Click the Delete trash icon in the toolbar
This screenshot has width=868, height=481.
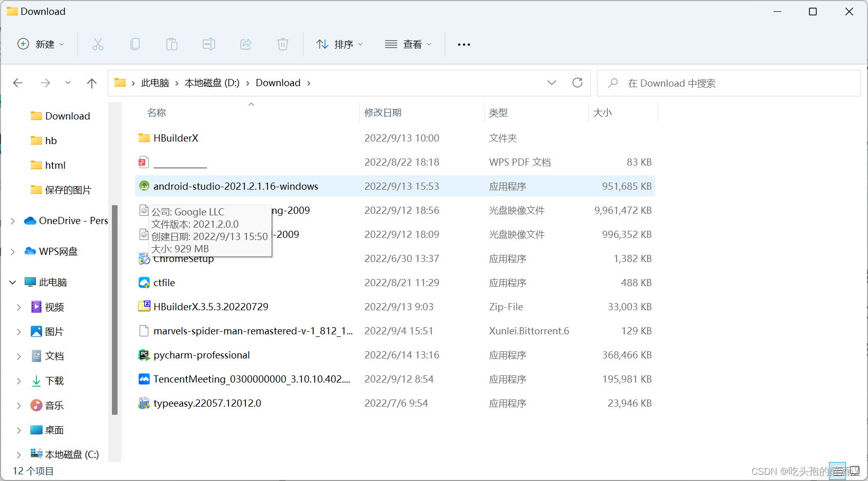[x=283, y=44]
